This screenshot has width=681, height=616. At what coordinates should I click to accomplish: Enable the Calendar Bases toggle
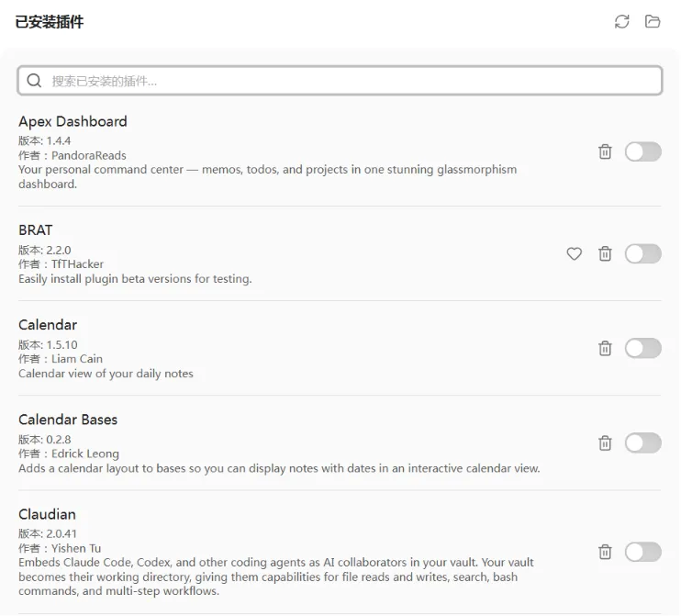tap(643, 443)
